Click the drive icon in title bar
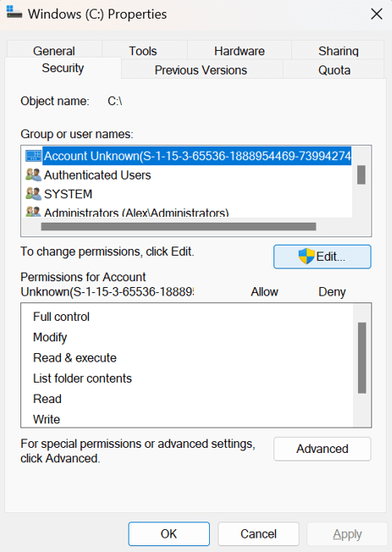Viewport: 392px width, 552px height. [14, 12]
